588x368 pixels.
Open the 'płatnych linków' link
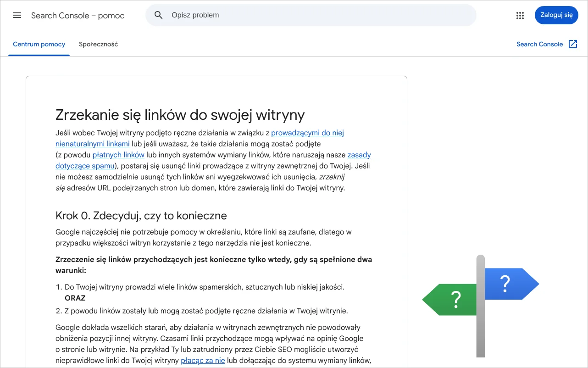coord(118,155)
